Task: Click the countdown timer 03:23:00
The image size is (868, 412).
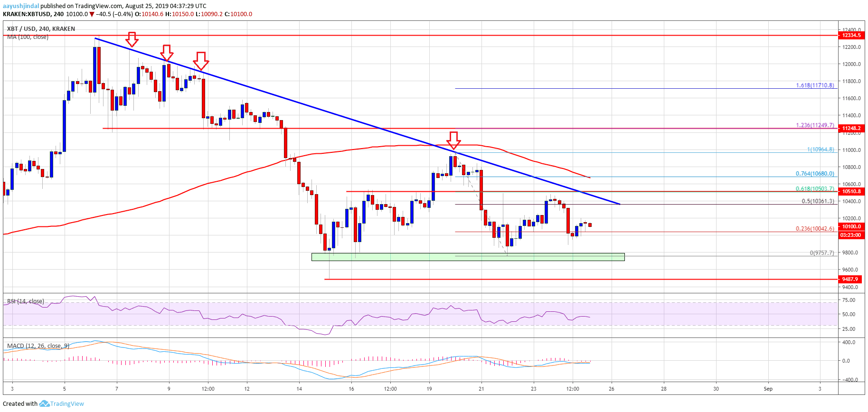Action: tap(851, 235)
